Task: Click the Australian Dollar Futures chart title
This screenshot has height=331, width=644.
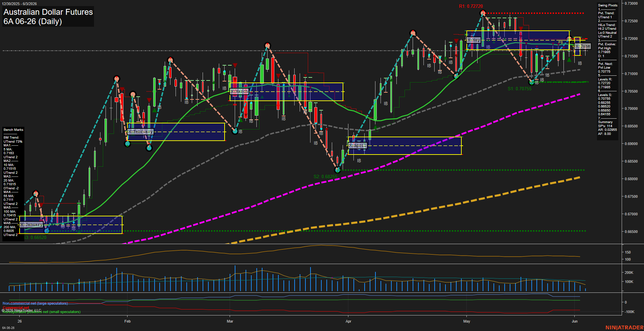Action: [x=48, y=12]
